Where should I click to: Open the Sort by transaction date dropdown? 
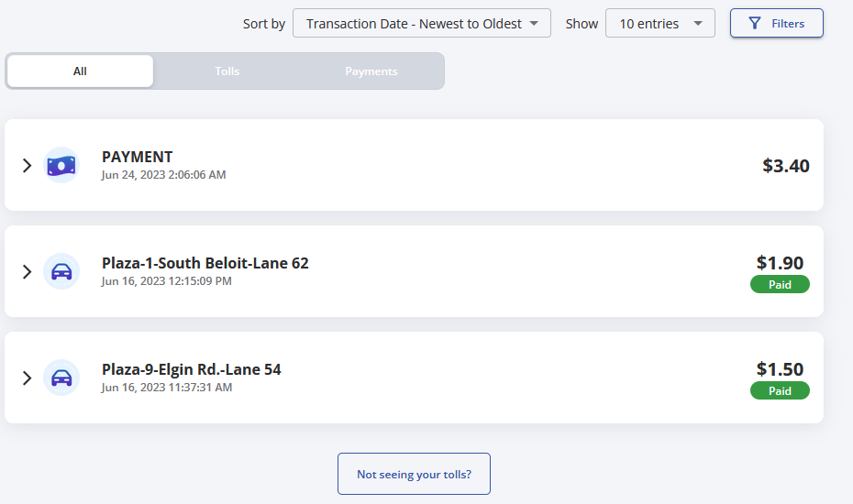pyautogui.click(x=422, y=24)
